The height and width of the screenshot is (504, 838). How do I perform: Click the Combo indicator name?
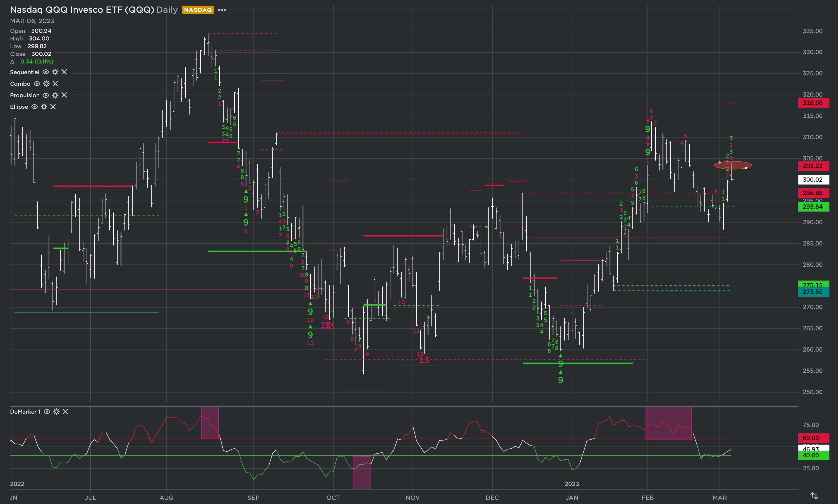coord(20,84)
